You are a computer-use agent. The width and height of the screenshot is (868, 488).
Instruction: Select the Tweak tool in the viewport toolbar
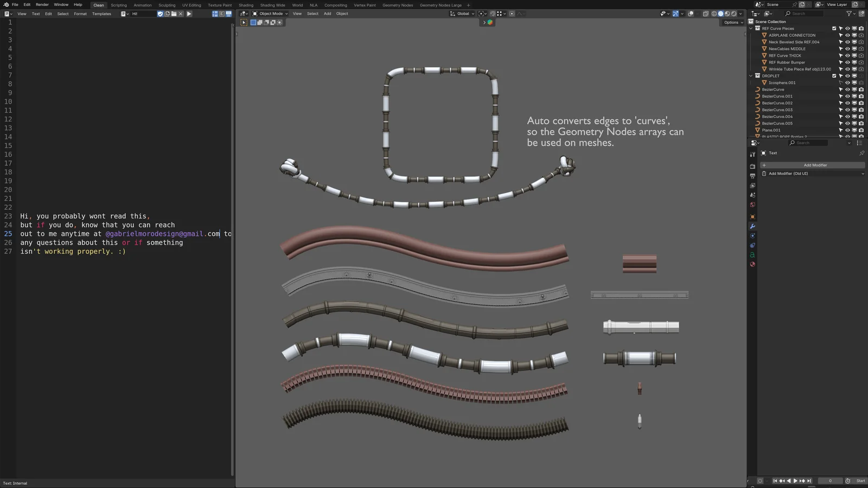pyautogui.click(x=244, y=22)
